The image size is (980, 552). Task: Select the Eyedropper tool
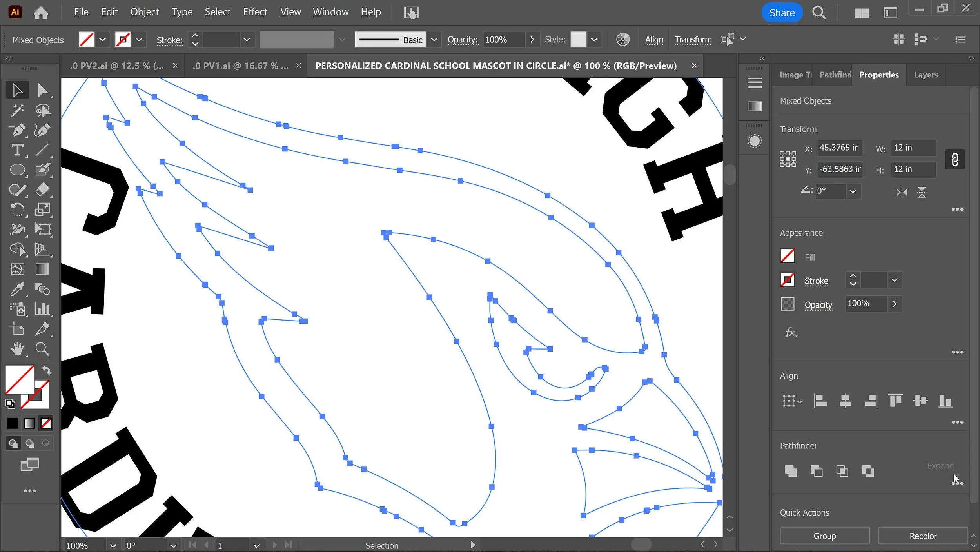coord(17,290)
